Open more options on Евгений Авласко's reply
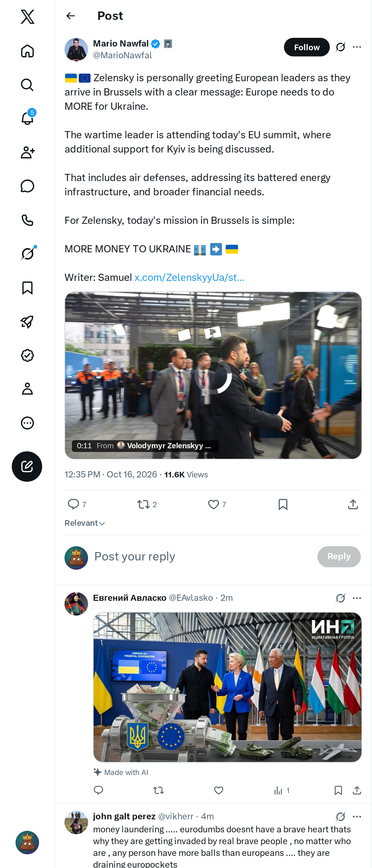Viewport: 372px width, 868px height. (357, 598)
